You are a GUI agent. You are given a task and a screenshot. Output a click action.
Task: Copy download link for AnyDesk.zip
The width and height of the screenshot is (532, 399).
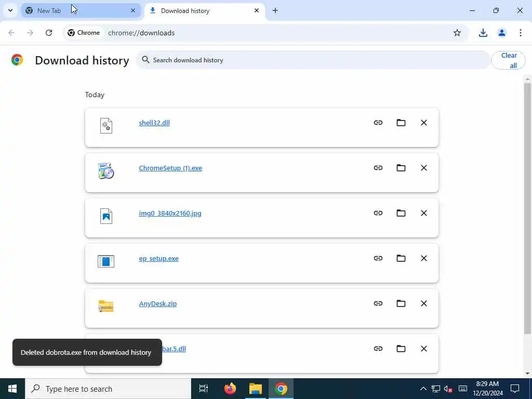point(378,303)
